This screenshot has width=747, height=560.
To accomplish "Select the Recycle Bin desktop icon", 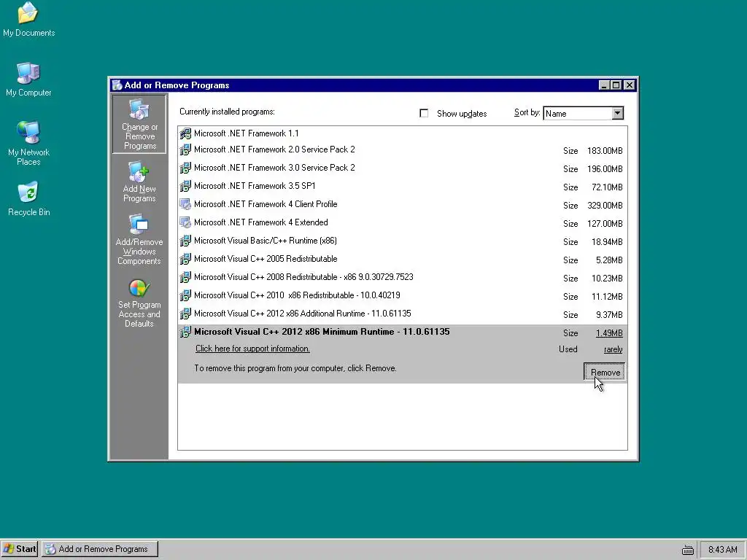I will [x=28, y=198].
